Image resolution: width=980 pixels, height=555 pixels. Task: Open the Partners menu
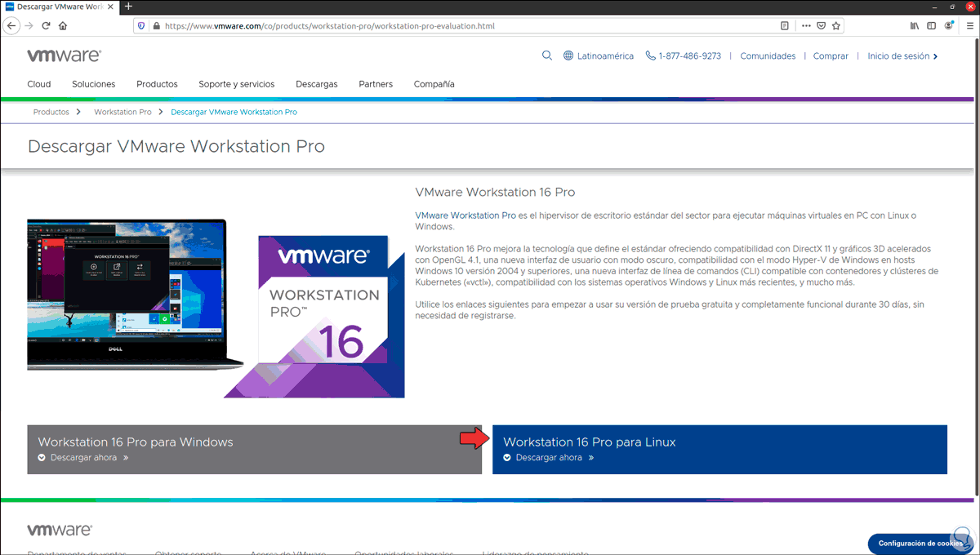tap(376, 84)
